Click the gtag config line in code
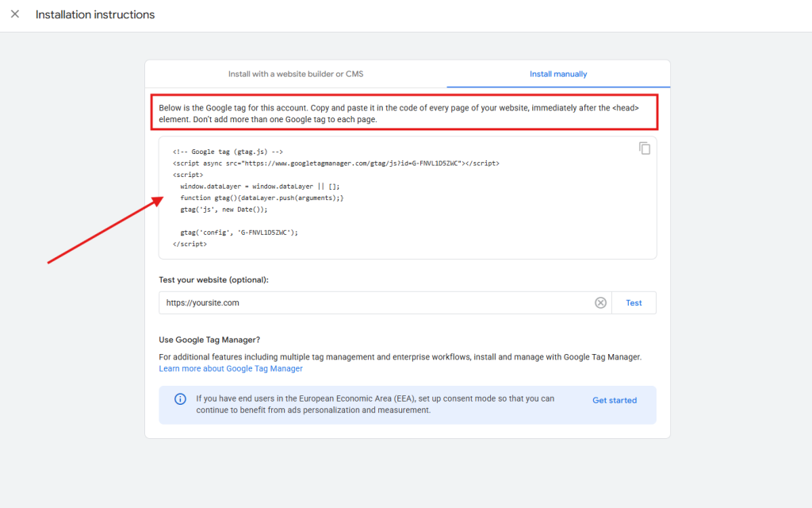The height and width of the screenshot is (508, 812). pyautogui.click(x=239, y=233)
